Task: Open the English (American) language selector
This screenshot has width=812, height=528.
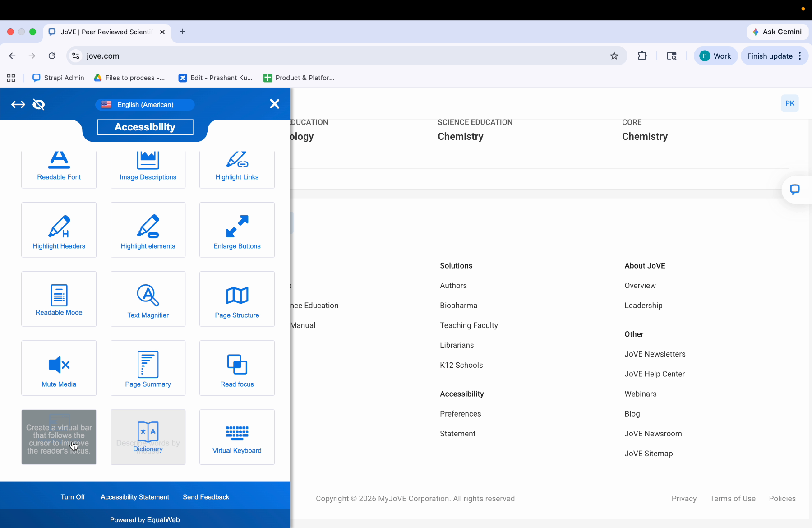Action: point(145,105)
